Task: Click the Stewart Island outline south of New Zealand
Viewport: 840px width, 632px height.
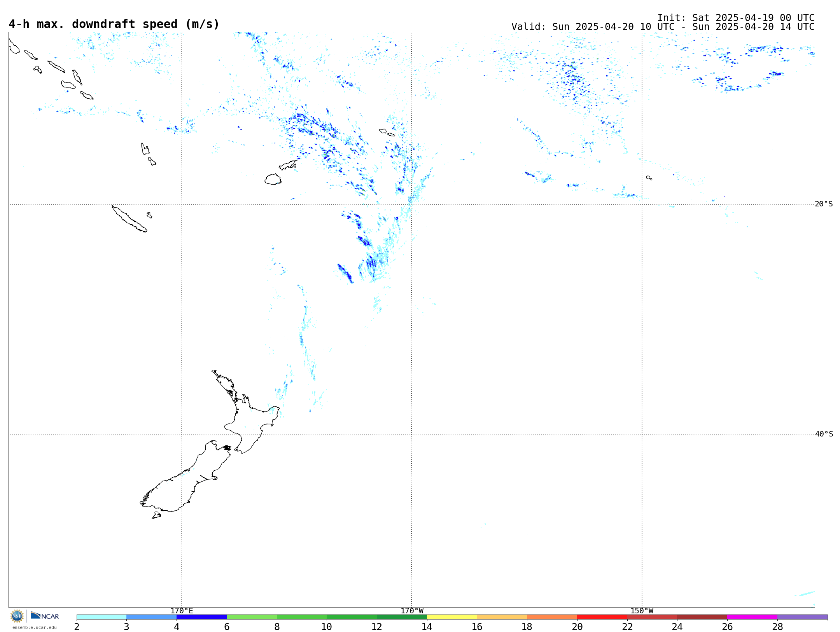Action: 156,515
